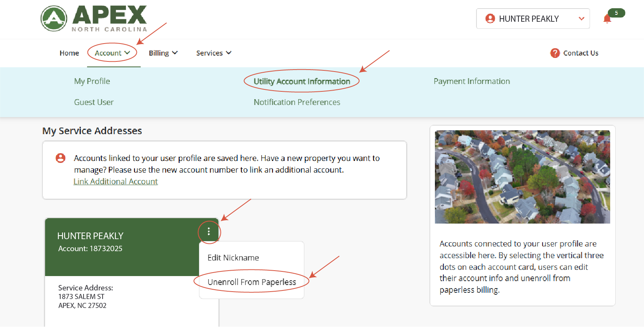The height and width of the screenshot is (327, 644).
Task: Click the Link Additional Account link
Action: pyautogui.click(x=115, y=182)
